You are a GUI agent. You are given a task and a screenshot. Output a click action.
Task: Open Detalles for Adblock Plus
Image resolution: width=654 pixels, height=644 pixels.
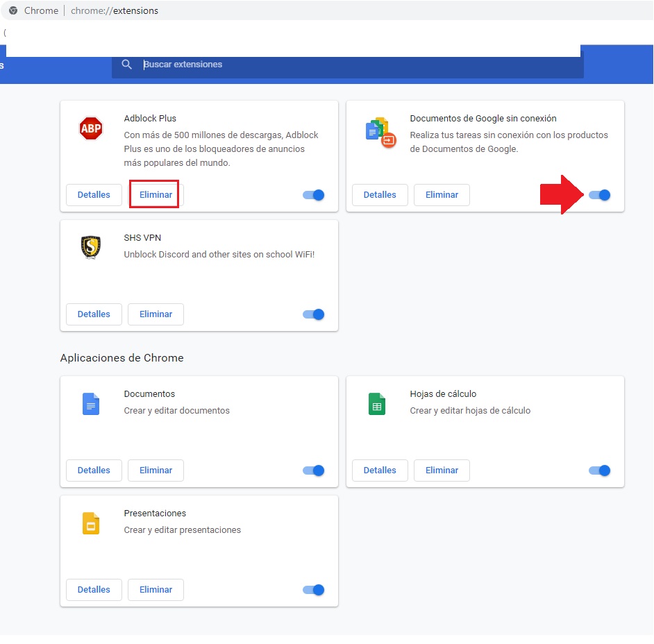94,195
